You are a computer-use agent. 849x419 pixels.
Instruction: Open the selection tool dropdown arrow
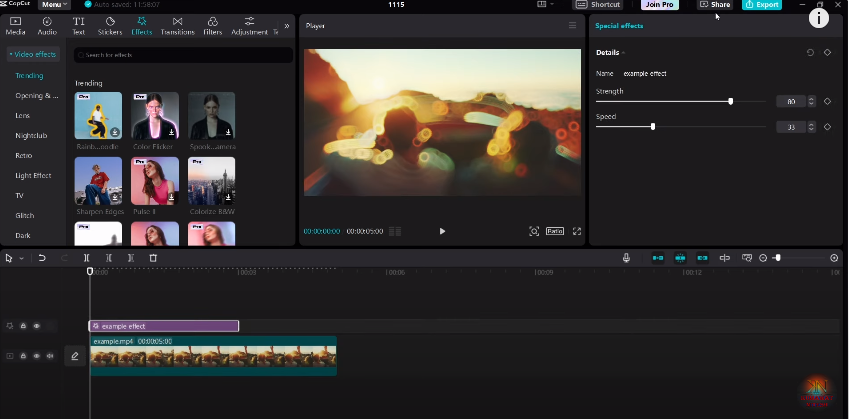pyautogui.click(x=20, y=258)
